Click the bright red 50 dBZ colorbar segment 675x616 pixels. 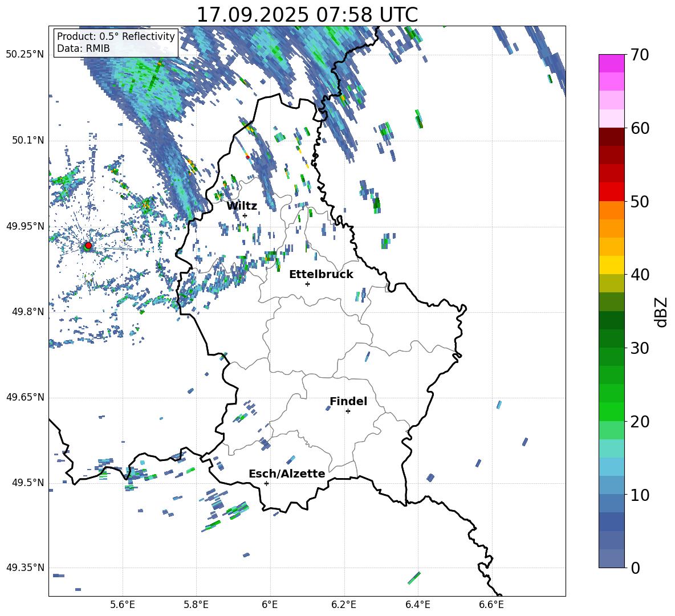[x=611, y=192]
